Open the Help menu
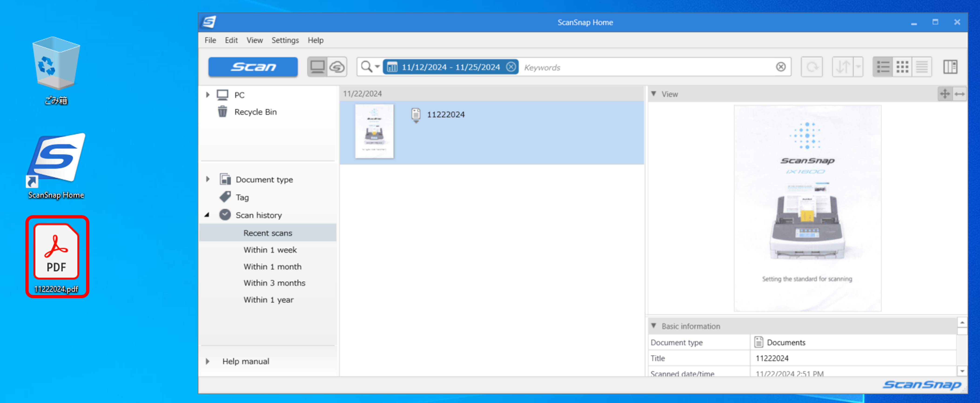This screenshot has height=403, width=980. pyautogui.click(x=315, y=40)
